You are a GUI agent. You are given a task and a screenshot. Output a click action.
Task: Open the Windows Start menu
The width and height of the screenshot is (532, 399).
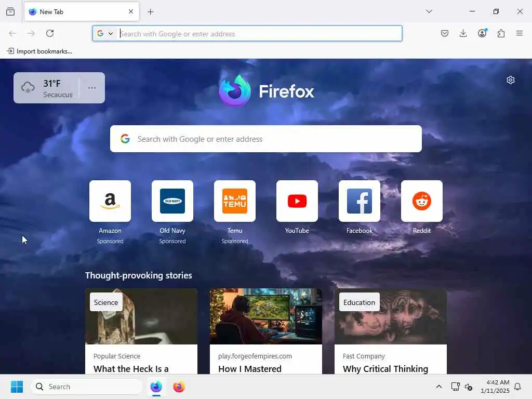point(17,387)
